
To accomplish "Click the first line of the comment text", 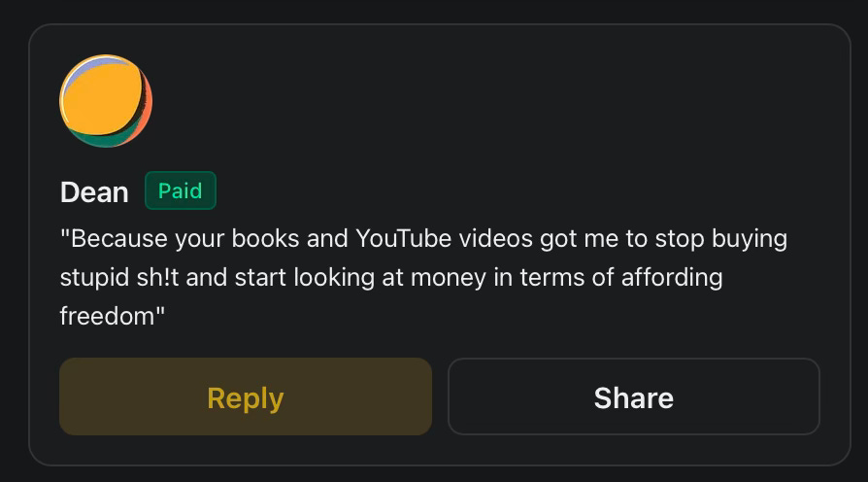I will pyautogui.click(x=423, y=239).
